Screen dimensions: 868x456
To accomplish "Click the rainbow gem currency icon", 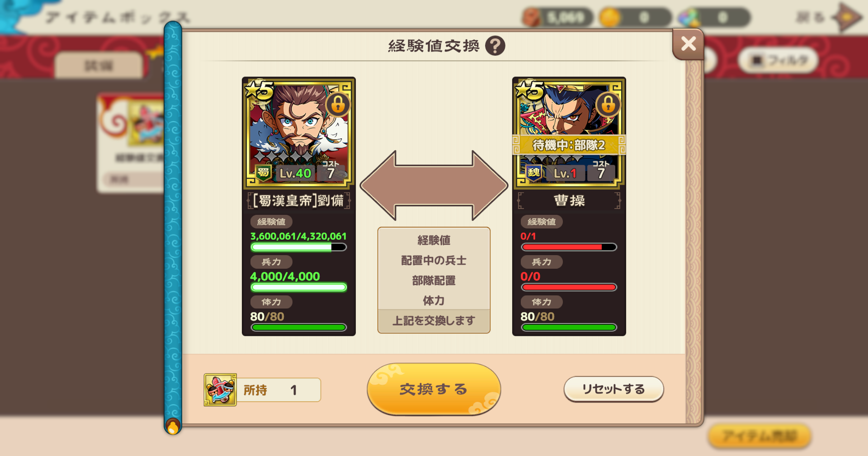I will coord(689,18).
